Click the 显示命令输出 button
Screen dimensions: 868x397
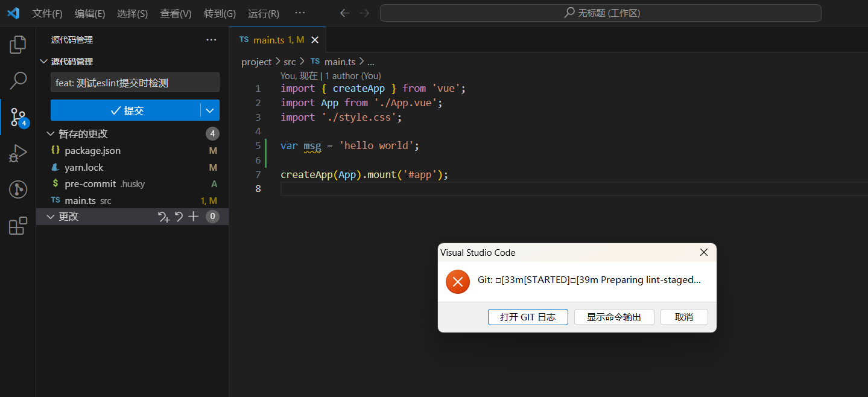tap(614, 317)
